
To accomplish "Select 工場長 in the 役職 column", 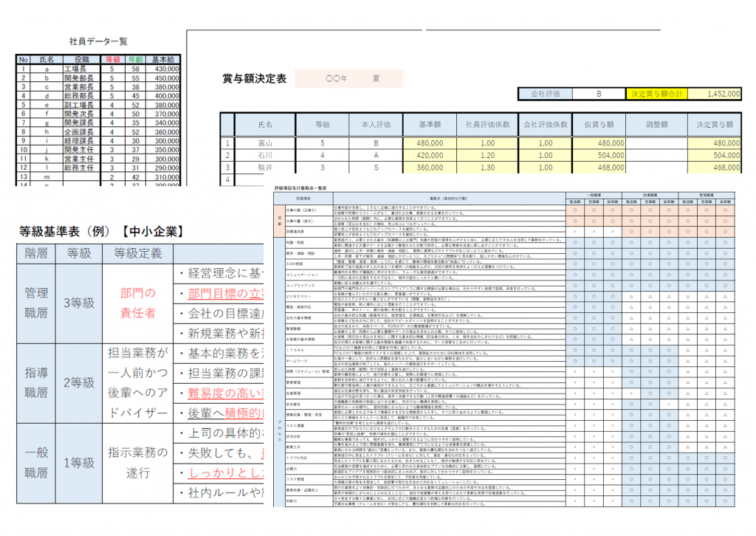I will click(77, 69).
